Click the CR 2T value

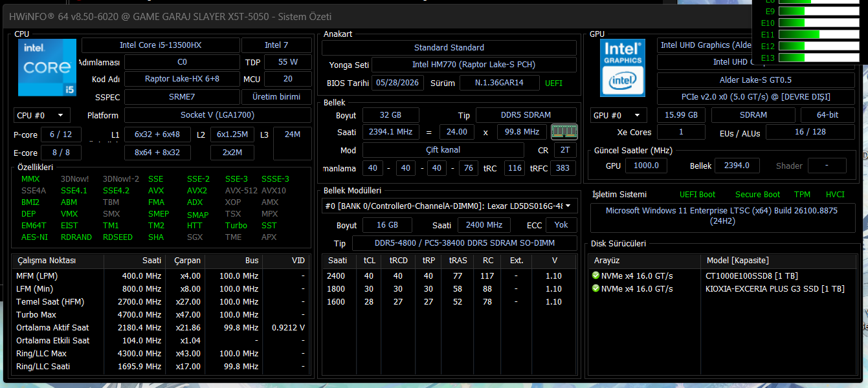[565, 150]
